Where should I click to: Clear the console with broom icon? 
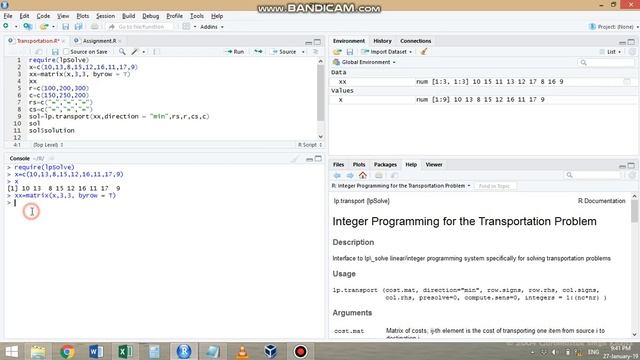point(295,159)
